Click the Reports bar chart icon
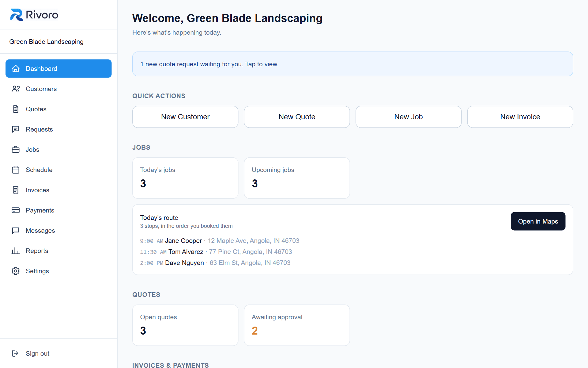The height and width of the screenshot is (368, 588). tap(16, 251)
